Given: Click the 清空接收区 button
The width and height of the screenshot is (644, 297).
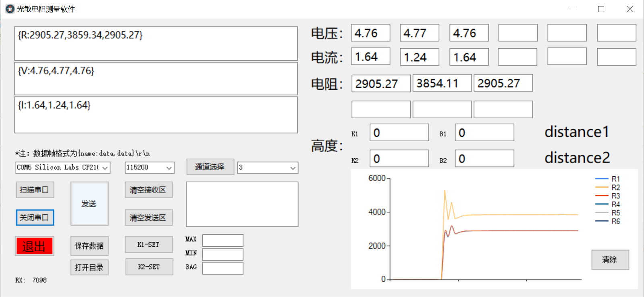Looking at the screenshot, I should pos(148,190).
